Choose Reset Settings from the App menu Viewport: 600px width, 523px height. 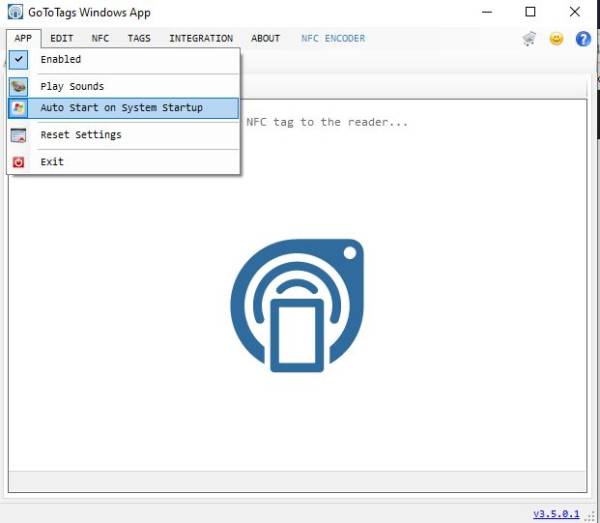81,135
